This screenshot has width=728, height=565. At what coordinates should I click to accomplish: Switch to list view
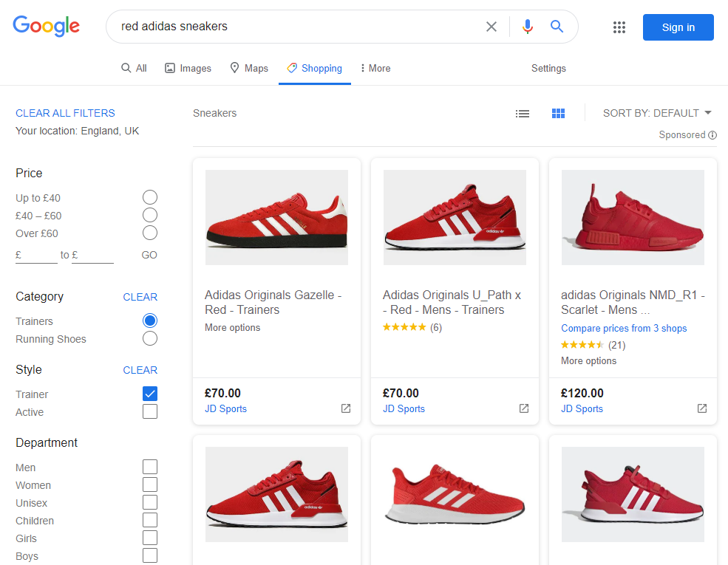coord(523,113)
